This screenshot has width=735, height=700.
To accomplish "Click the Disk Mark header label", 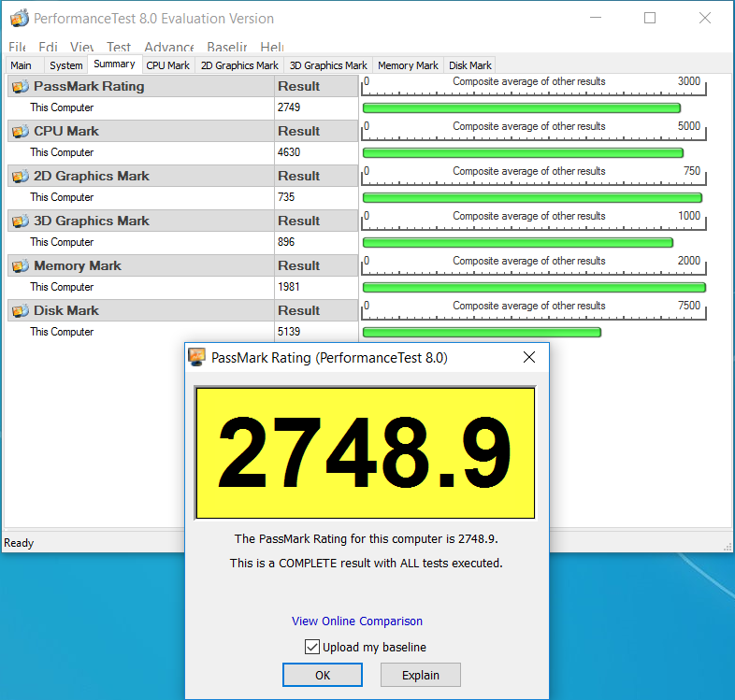I will point(66,310).
